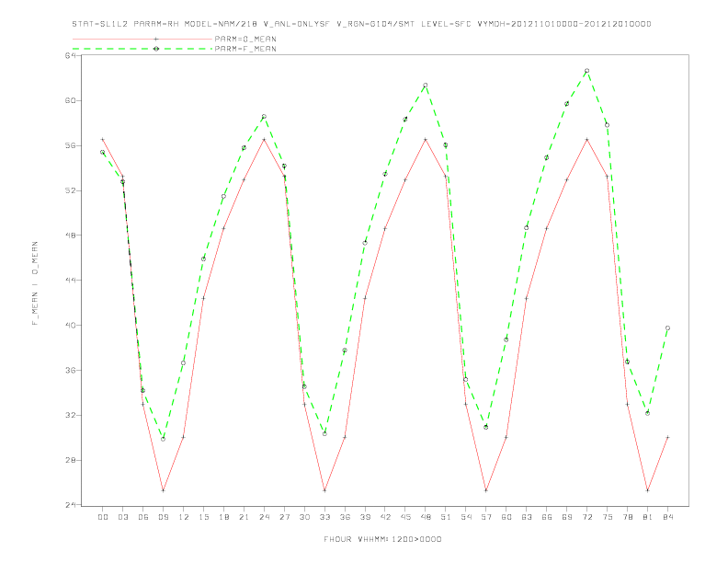Image resolution: width=728 pixels, height=563 pixels.
Task: Click the y-axis tick label 52
Action: (71, 190)
